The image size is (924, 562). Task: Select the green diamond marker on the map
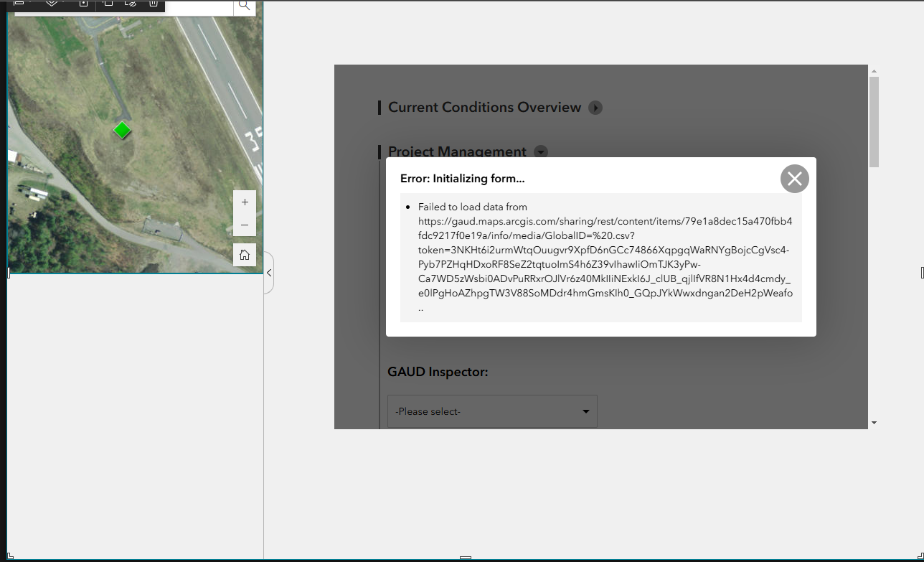[x=122, y=131]
